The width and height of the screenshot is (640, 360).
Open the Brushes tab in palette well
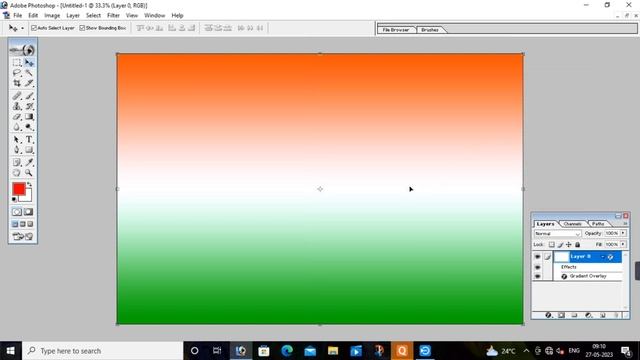(429, 30)
